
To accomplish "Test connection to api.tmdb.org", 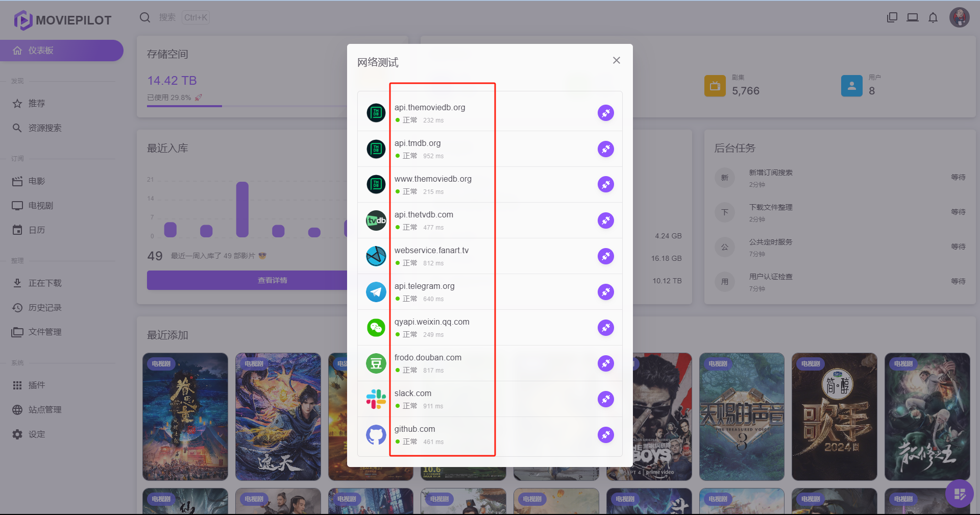I will click(x=605, y=149).
